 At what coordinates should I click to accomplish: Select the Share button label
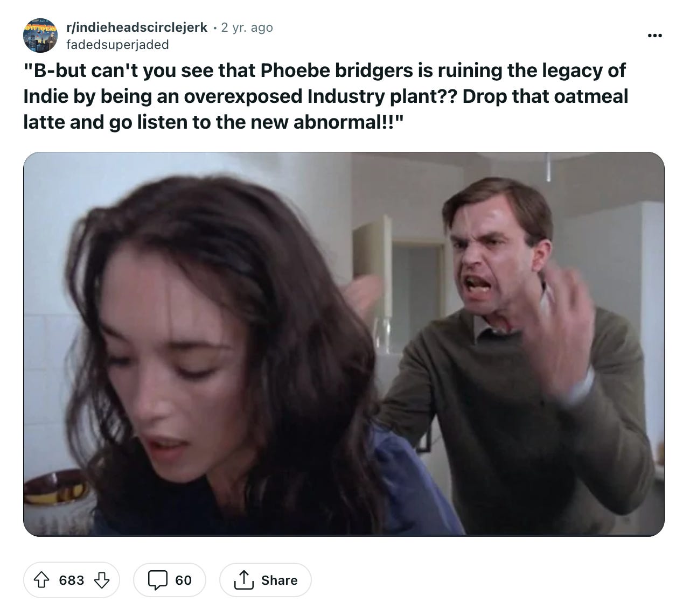279,580
